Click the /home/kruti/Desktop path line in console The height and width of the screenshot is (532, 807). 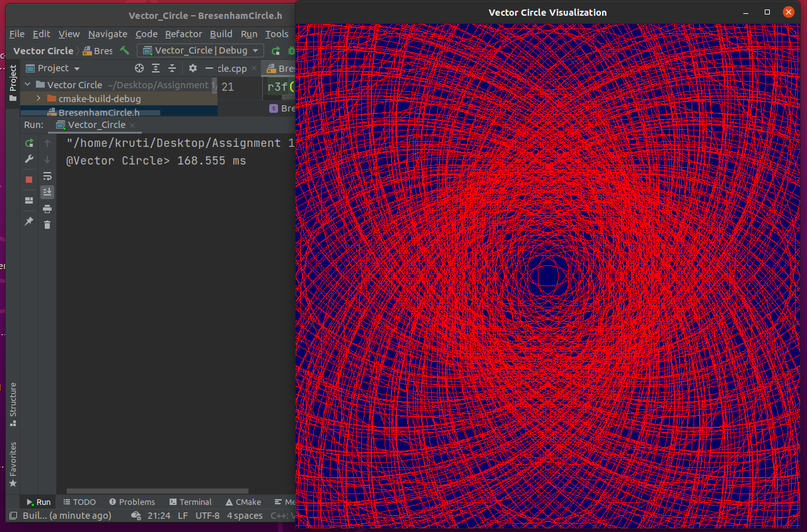[180, 143]
